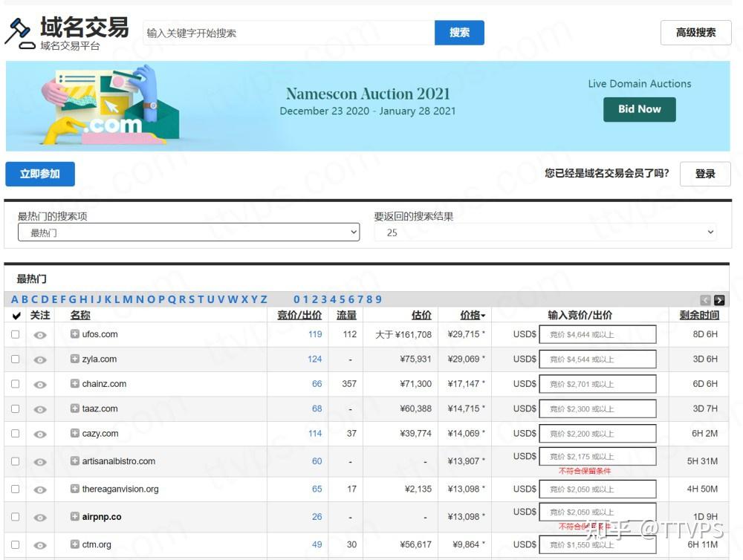This screenshot has width=743, height=560.
Task: Toggle watch eye icon for chainz.com
Action: 40,384
